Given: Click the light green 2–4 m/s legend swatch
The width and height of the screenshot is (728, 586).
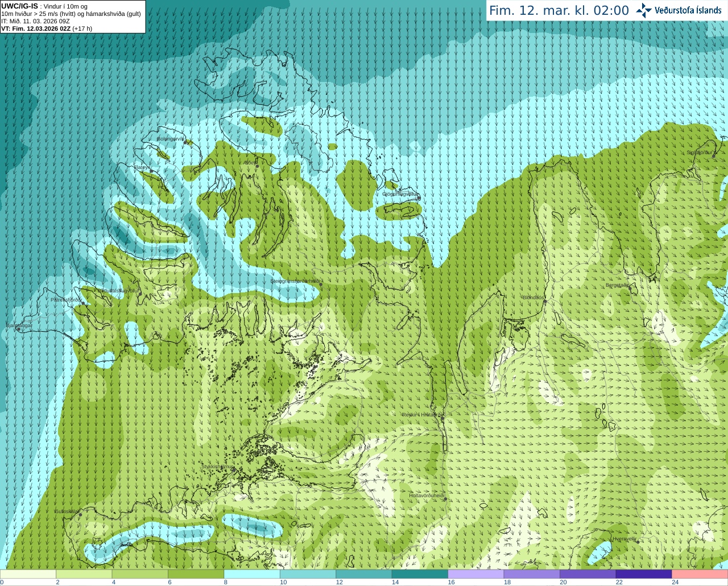Looking at the screenshot, I should 84,574.
